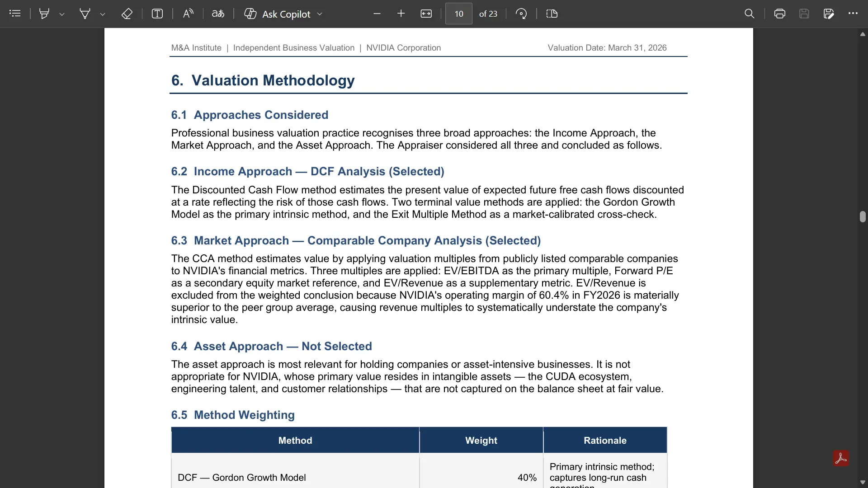The image size is (868, 488).
Task: Click the 'Method' table header
Action: [x=295, y=441]
